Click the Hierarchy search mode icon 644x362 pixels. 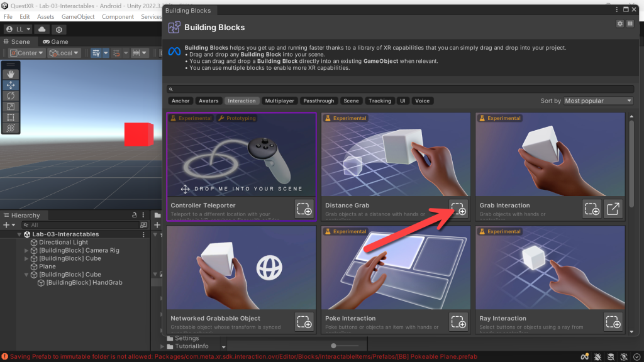point(143,225)
